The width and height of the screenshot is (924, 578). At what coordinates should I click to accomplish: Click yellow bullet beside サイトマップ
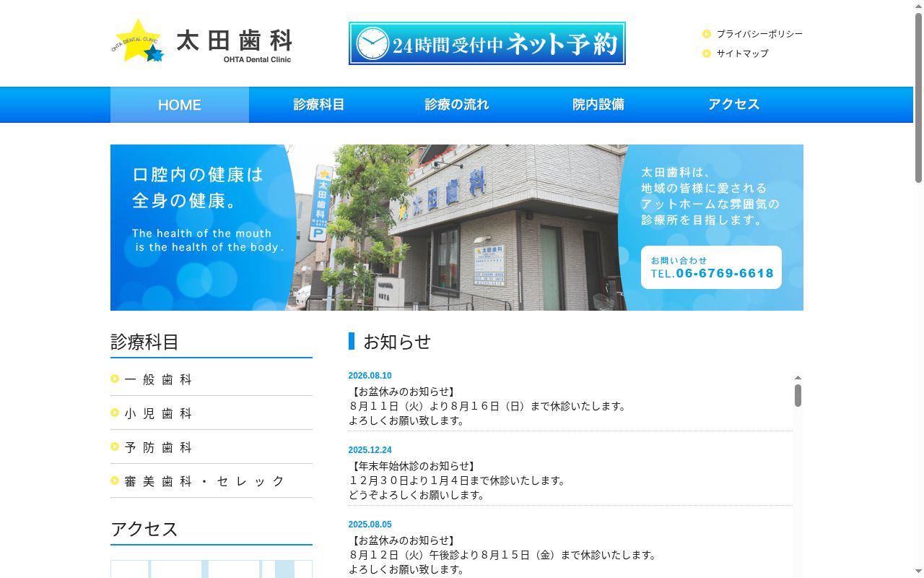click(707, 53)
